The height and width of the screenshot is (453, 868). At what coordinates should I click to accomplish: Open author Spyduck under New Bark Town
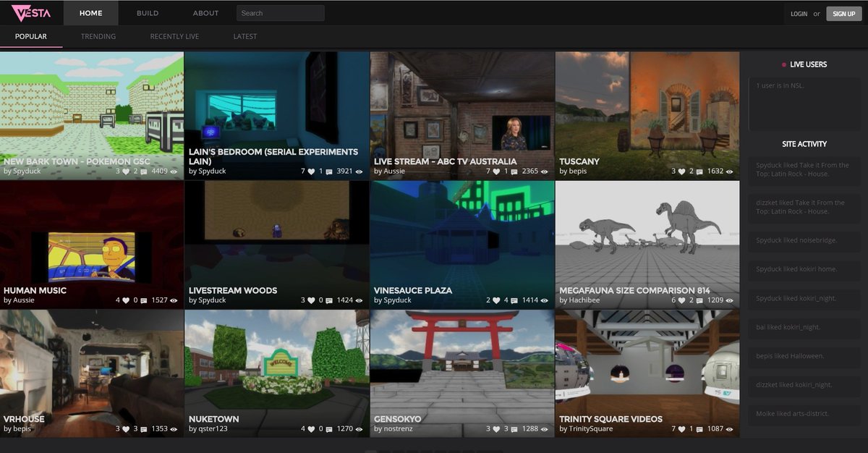coord(27,172)
